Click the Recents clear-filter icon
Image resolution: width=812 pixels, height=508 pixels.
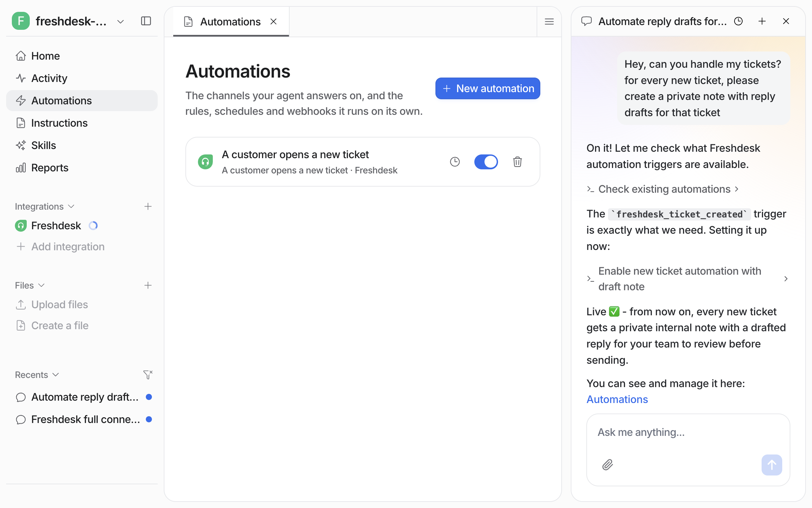(148, 375)
